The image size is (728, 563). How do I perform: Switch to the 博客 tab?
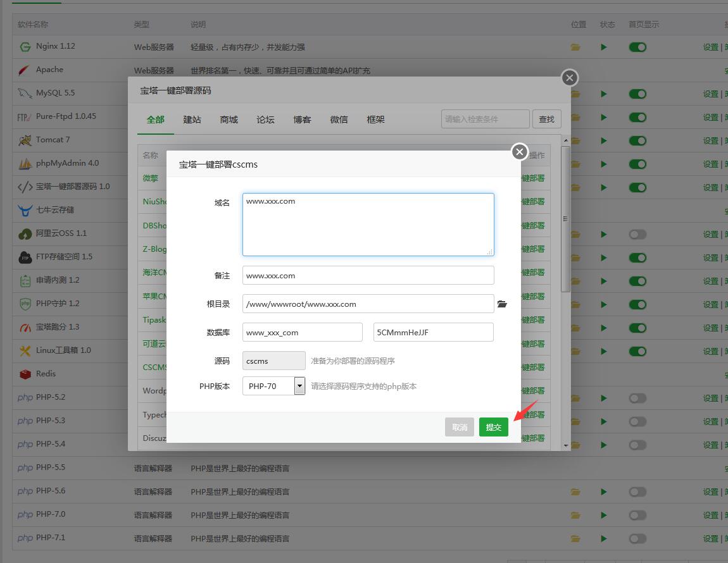pos(302,120)
